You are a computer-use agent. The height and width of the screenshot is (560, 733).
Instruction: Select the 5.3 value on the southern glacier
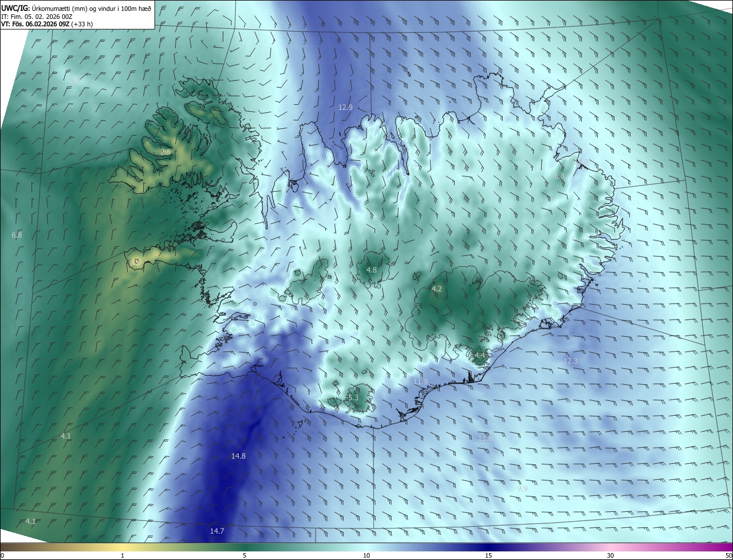353,397
